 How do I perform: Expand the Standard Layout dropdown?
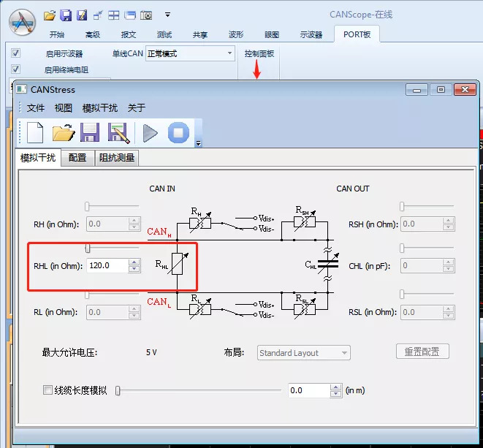tap(344, 353)
